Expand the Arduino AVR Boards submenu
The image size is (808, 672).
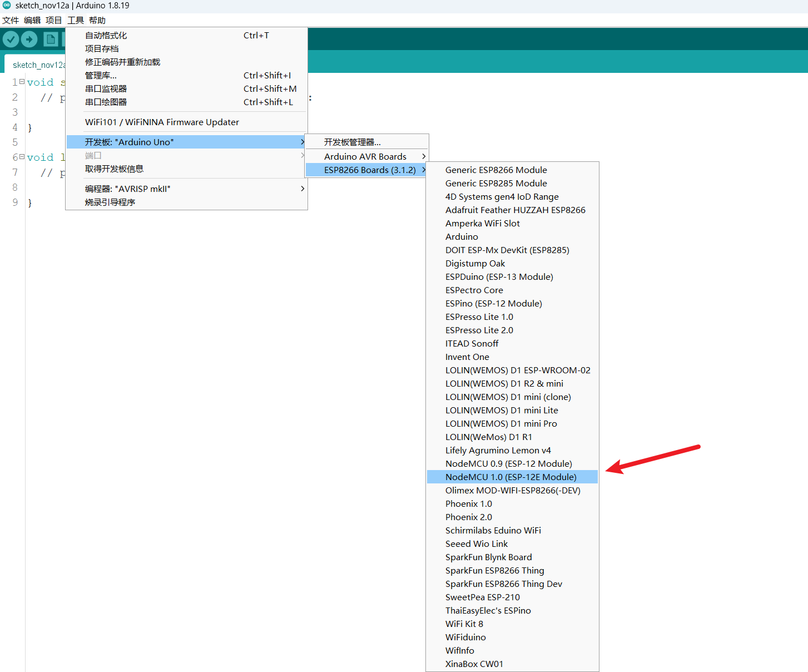pos(367,156)
